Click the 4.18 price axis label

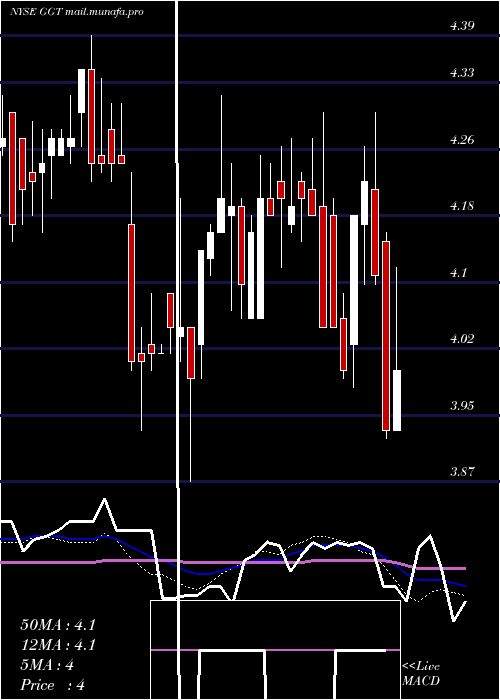(x=462, y=206)
